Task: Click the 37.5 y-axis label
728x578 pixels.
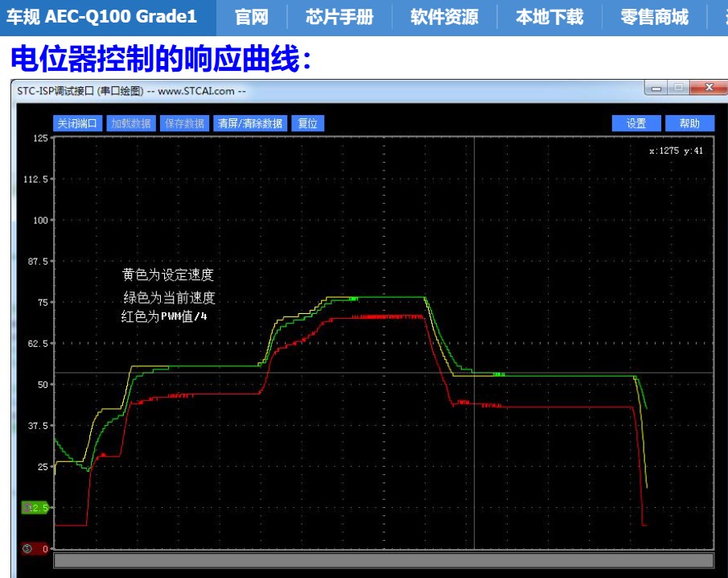Action: click(38, 426)
